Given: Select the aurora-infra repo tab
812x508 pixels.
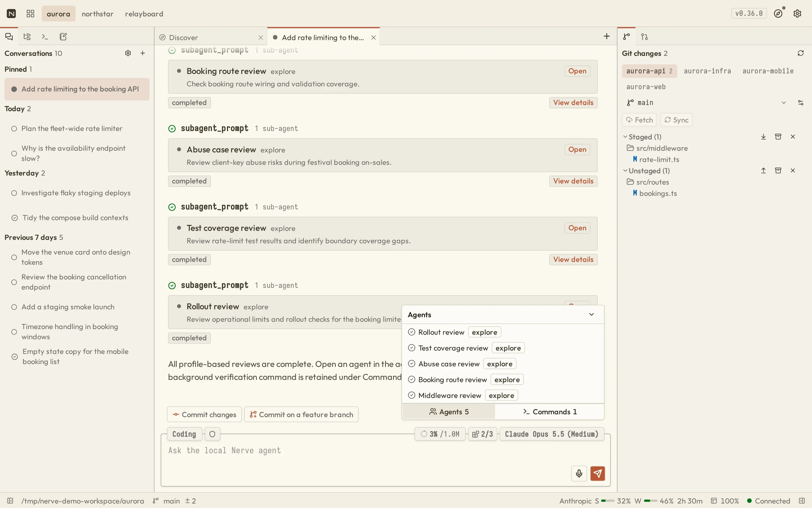Looking at the screenshot, I should point(707,71).
